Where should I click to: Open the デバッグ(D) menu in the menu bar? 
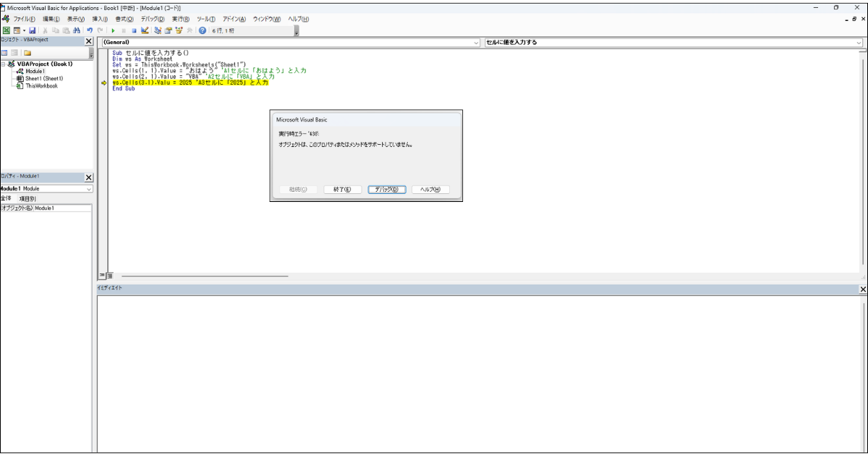(x=152, y=19)
